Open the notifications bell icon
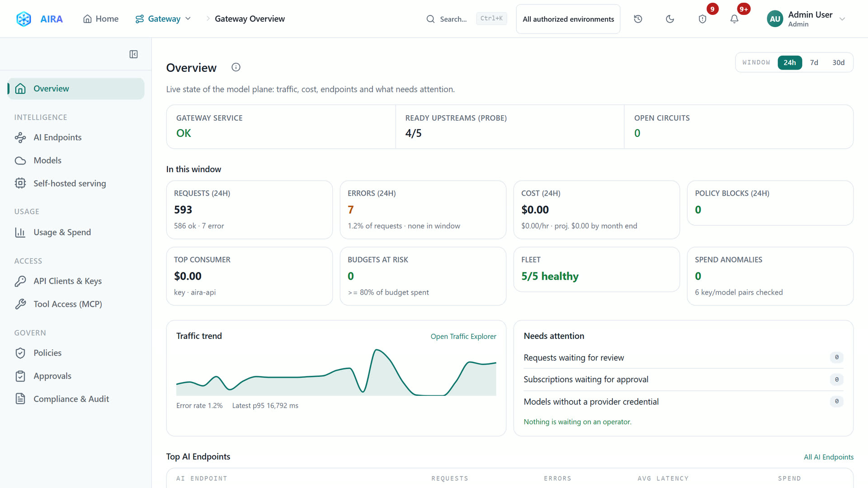The image size is (868, 488). (734, 19)
